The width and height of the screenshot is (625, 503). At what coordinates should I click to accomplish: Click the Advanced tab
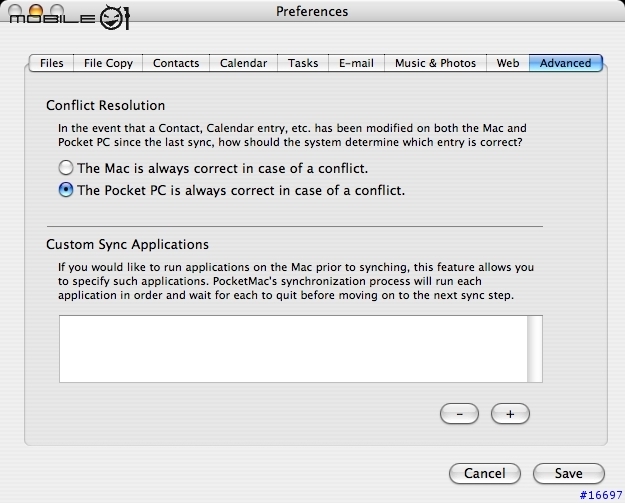tap(566, 63)
